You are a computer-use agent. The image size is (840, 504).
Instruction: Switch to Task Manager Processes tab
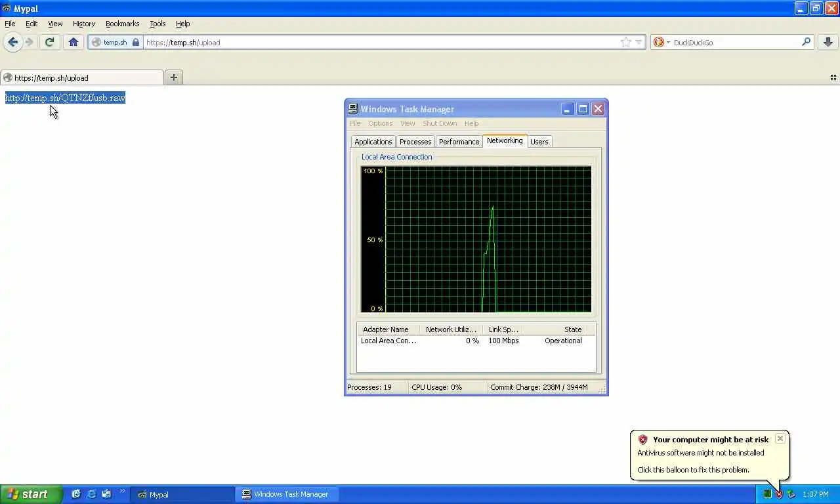coord(415,142)
